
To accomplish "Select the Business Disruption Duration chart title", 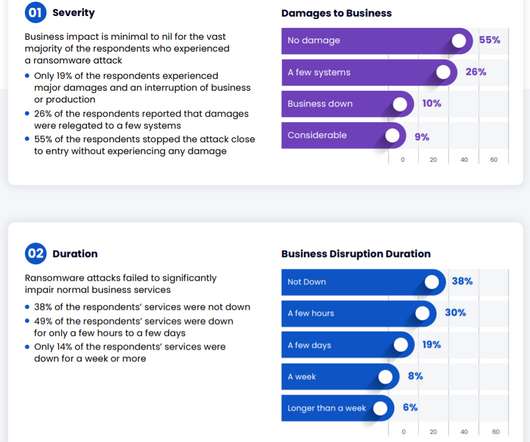I will pyautogui.click(x=356, y=254).
